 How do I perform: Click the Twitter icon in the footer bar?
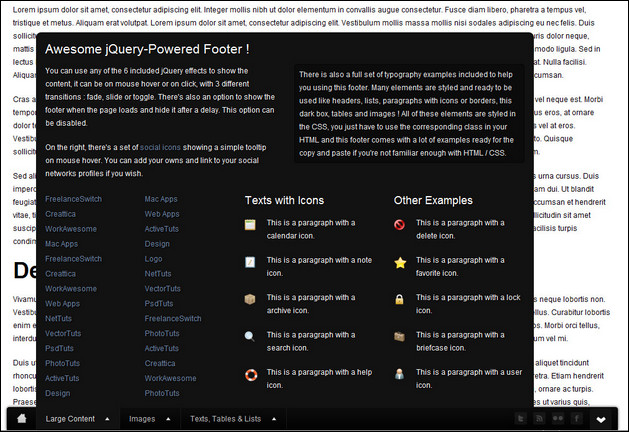click(520, 418)
